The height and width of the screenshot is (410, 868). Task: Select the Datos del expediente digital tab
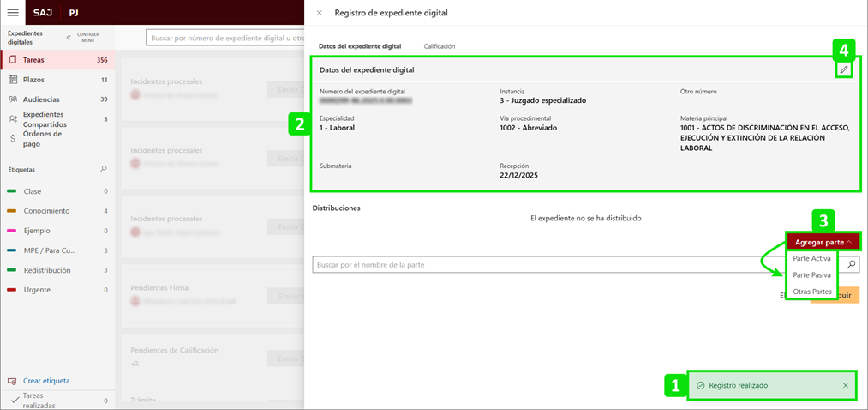pyautogui.click(x=359, y=46)
